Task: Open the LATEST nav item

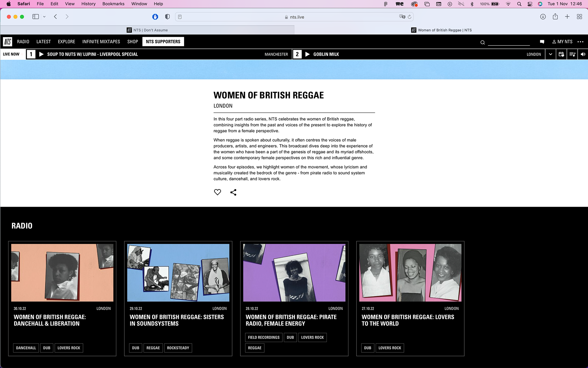Action: [x=43, y=42]
